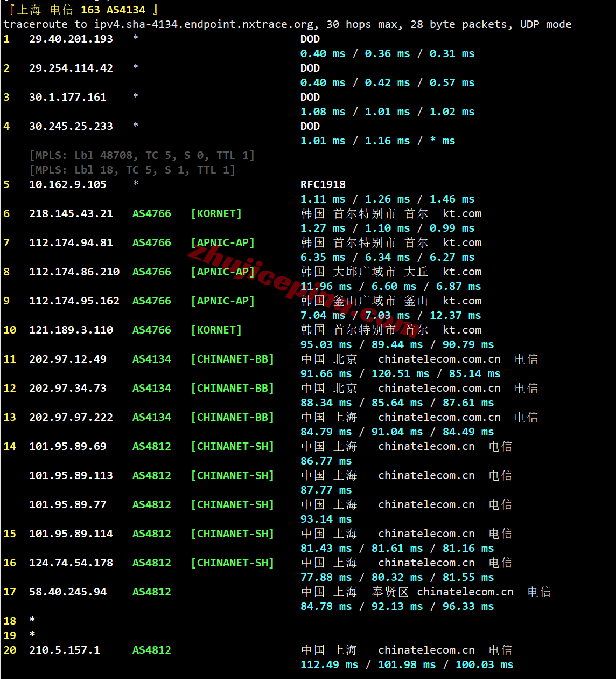Select the MPLS Lbl 48708 line
This screenshot has width=616, height=679.
[x=142, y=155]
